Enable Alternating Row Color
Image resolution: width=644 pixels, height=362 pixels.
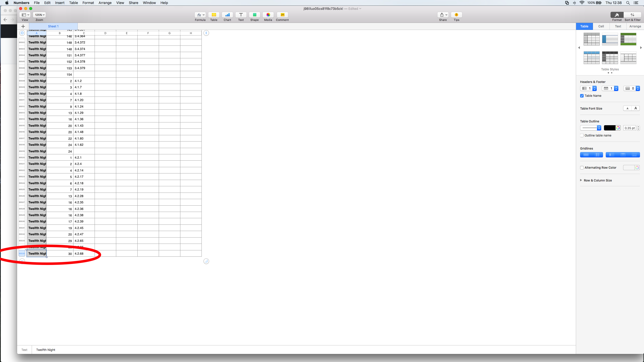(x=582, y=167)
